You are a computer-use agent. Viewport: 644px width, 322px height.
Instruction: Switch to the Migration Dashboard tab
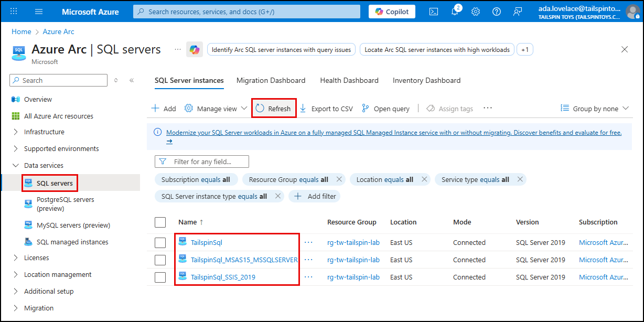pyautogui.click(x=271, y=80)
